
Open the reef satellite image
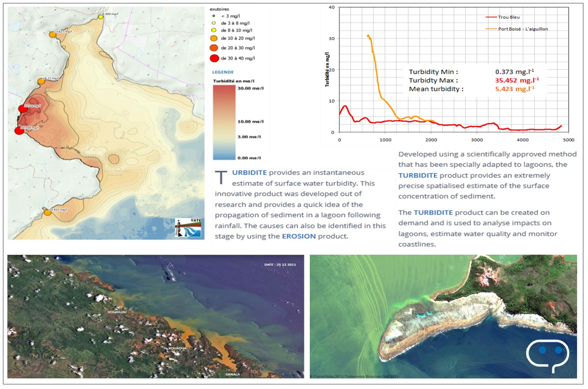(x=443, y=316)
